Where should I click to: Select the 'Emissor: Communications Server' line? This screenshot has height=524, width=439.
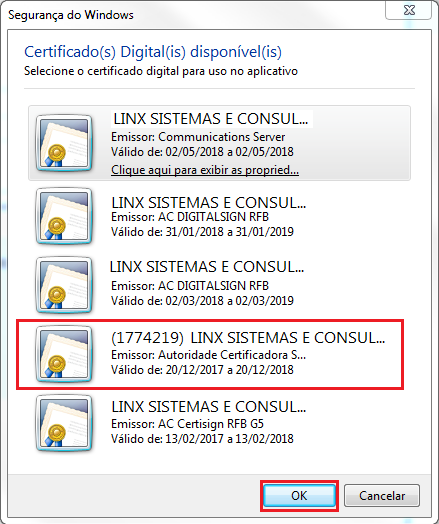pyautogui.click(x=198, y=137)
